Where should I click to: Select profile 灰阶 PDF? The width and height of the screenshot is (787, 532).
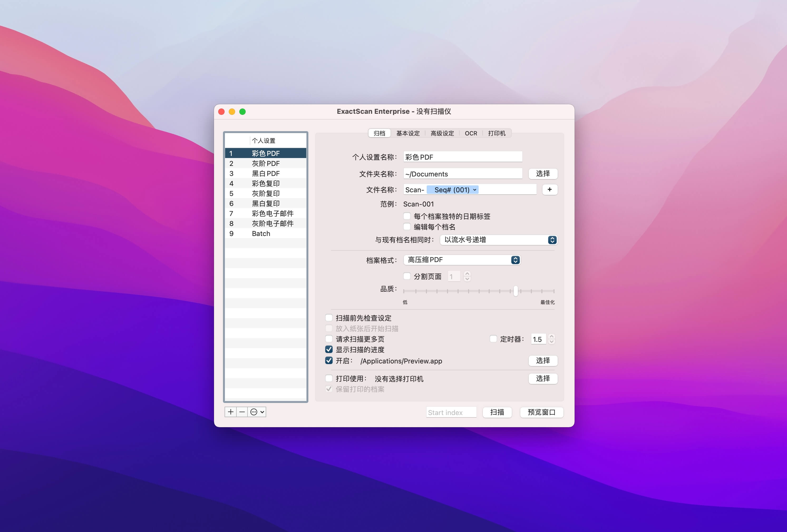click(265, 164)
